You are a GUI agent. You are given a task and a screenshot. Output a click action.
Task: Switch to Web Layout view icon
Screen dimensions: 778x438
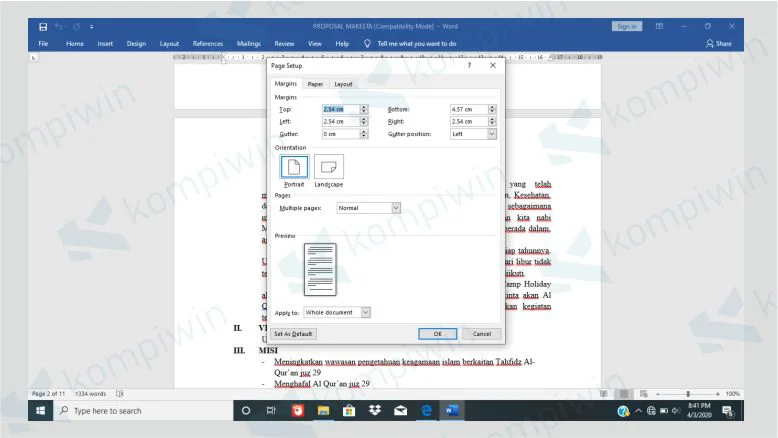tap(644, 394)
